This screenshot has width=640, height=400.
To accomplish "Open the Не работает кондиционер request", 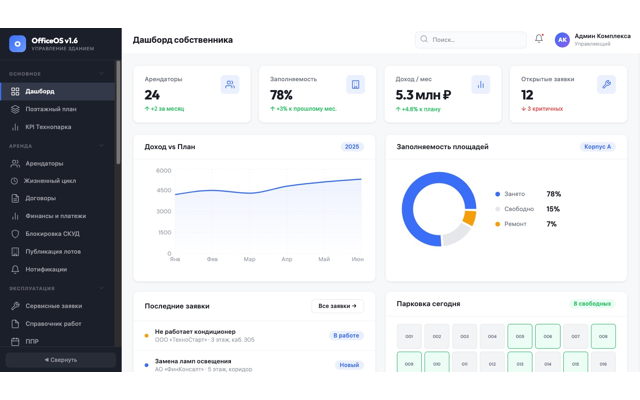I will [254, 336].
